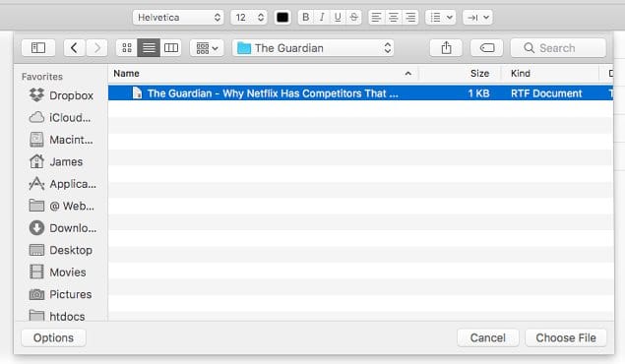Open the list style dropdown
Screen dimensions: 625x364
440,17
